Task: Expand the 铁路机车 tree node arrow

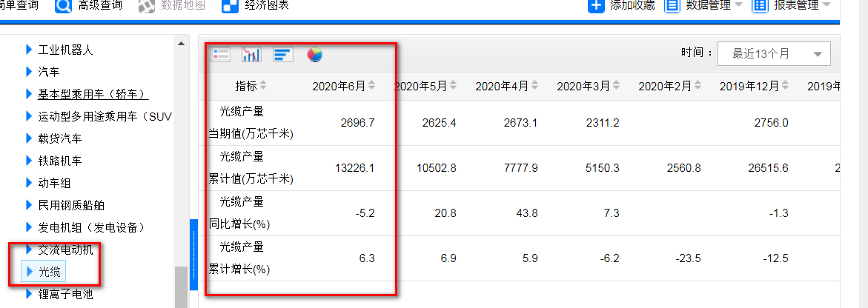Action: [x=29, y=161]
